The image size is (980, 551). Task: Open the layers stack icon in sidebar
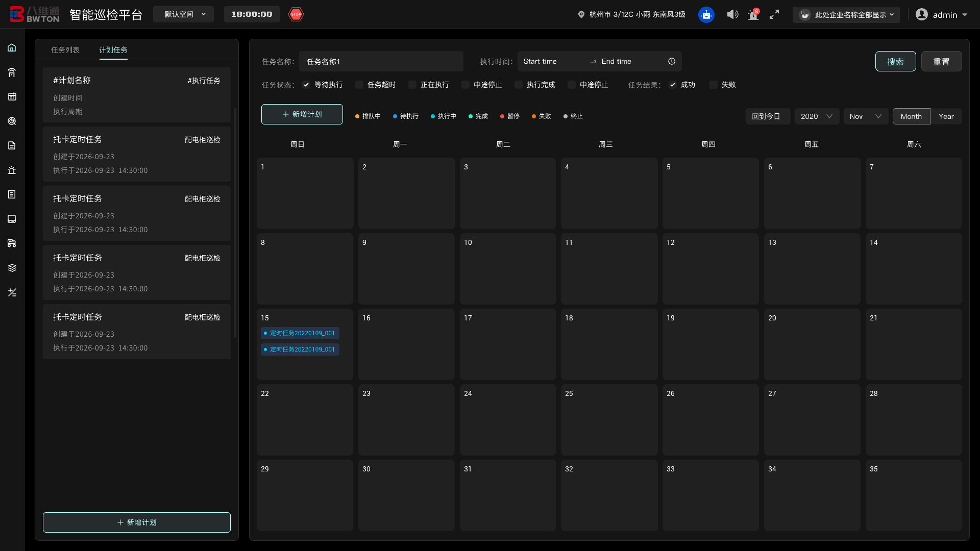(12, 268)
